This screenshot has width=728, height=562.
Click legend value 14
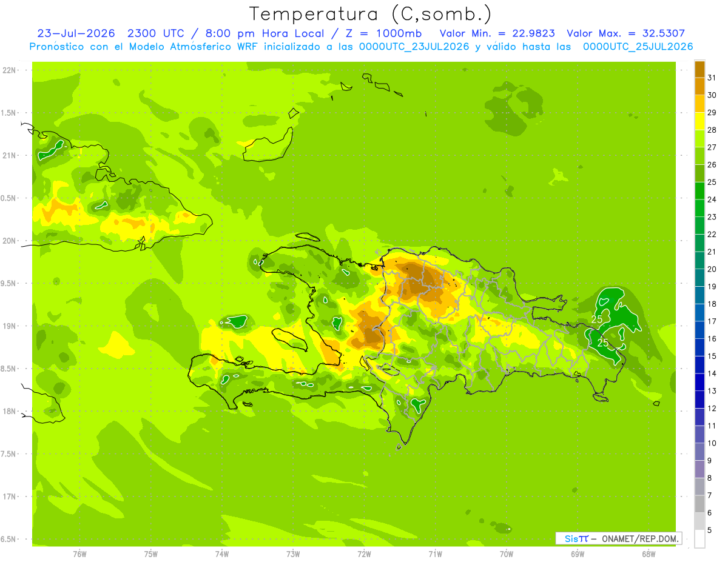click(712, 373)
